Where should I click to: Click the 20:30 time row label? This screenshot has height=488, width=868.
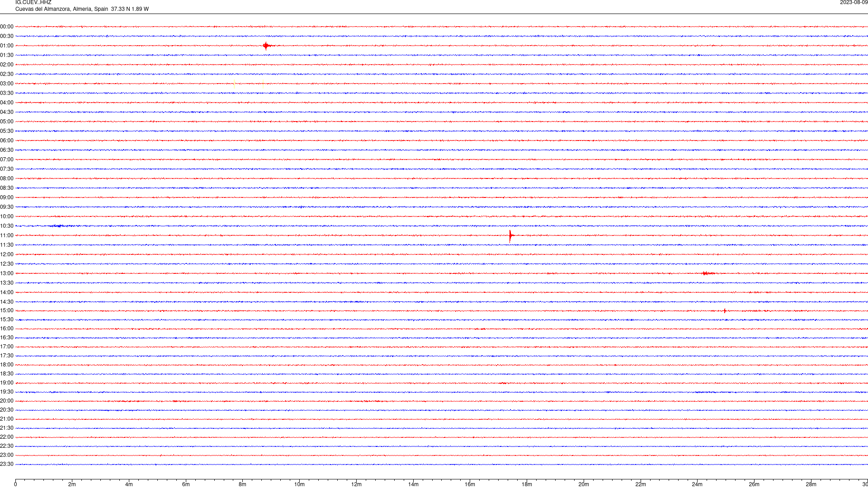(7, 410)
